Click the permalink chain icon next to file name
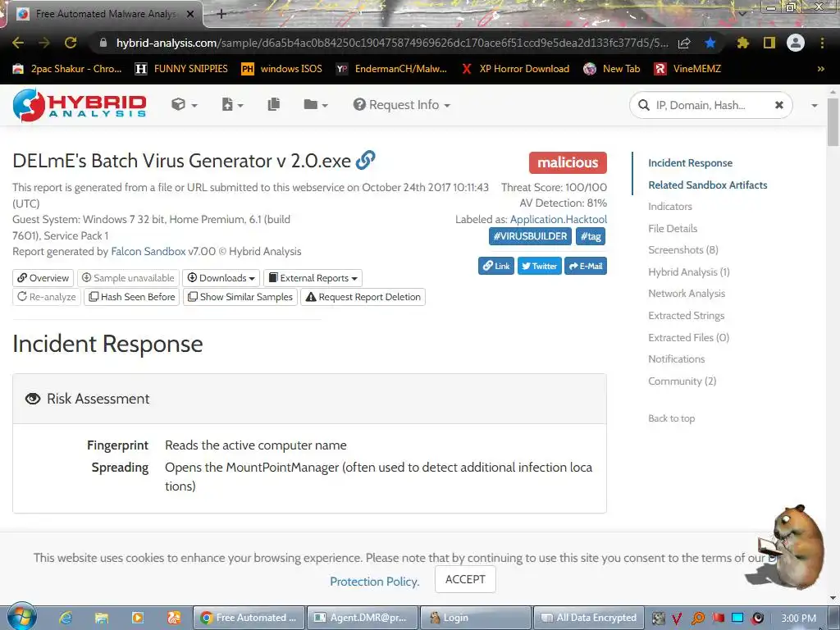Image resolution: width=840 pixels, height=630 pixels. pos(365,160)
